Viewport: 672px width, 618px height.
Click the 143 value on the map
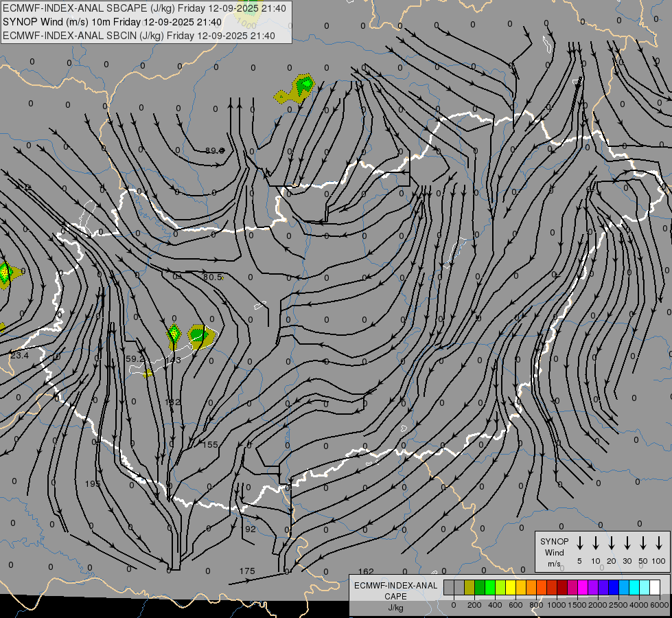pos(174,360)
